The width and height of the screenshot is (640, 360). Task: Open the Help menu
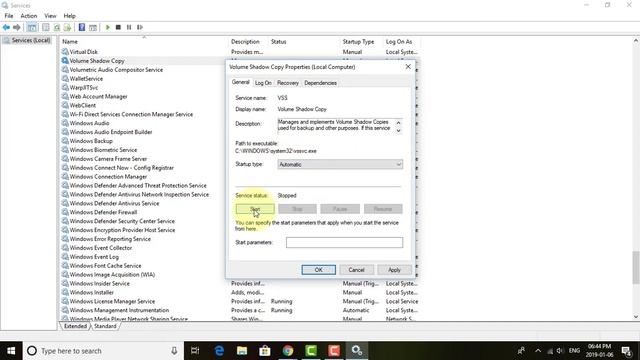pos(69,16)
